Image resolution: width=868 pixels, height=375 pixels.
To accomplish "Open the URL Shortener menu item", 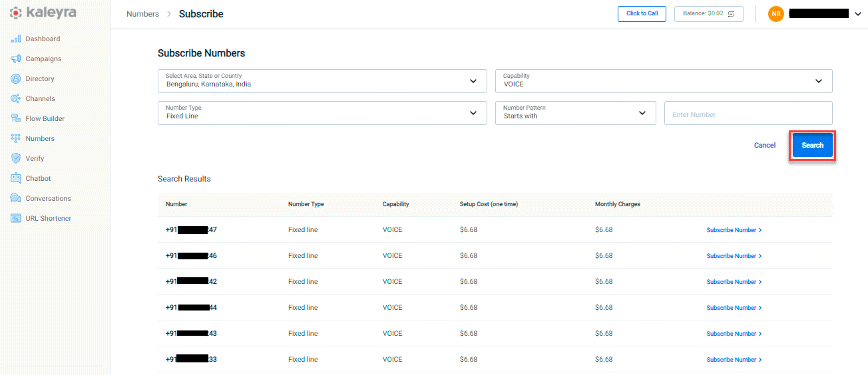I will [x=49, y=218].
